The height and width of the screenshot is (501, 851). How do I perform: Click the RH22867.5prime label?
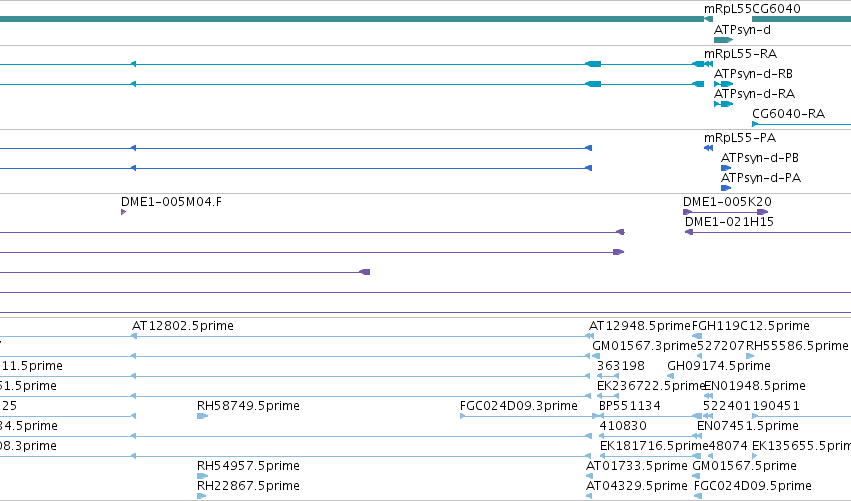pyautogui.click(x=248, y=486)
